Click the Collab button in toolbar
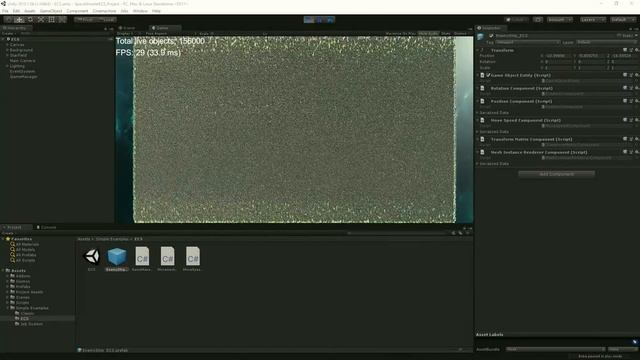 (517, 20)
